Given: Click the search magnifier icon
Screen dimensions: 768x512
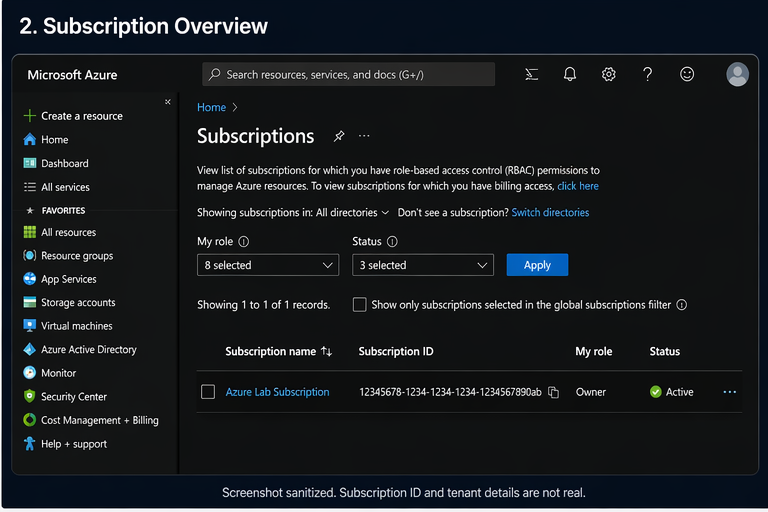Looking at the screenshot, I should click(214, 74).
